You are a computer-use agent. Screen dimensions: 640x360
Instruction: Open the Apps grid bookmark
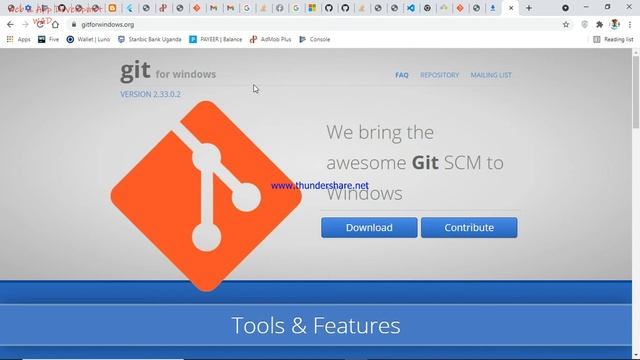pyautogui.click(x=18, y=39)
